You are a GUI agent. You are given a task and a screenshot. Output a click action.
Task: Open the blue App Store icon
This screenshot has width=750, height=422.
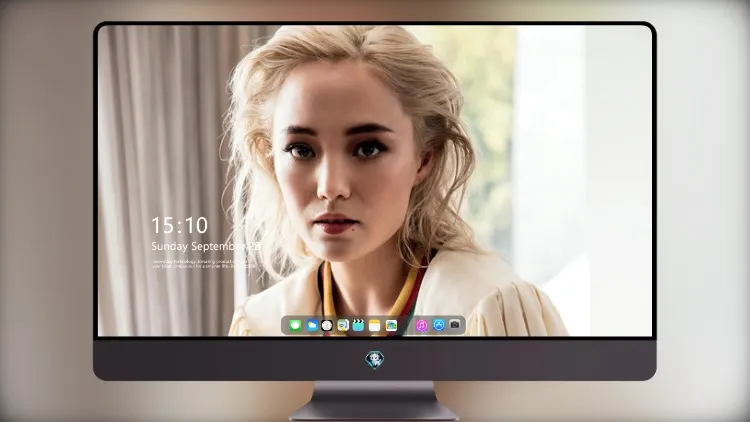click(438, 325)
